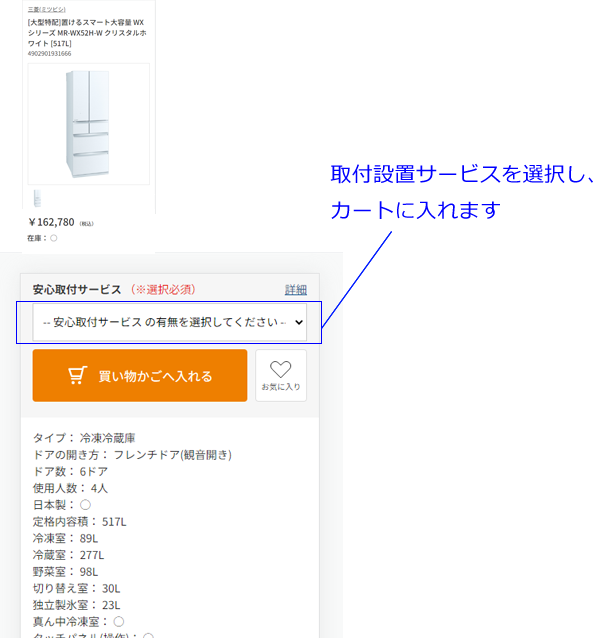Click the dropdown chevron arrow

pos(298,323)
